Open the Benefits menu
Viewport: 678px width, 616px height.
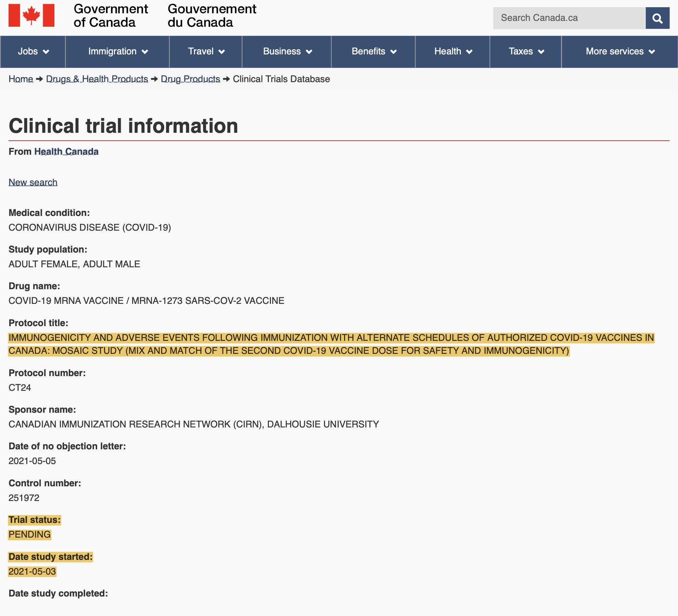coord(374,51)
